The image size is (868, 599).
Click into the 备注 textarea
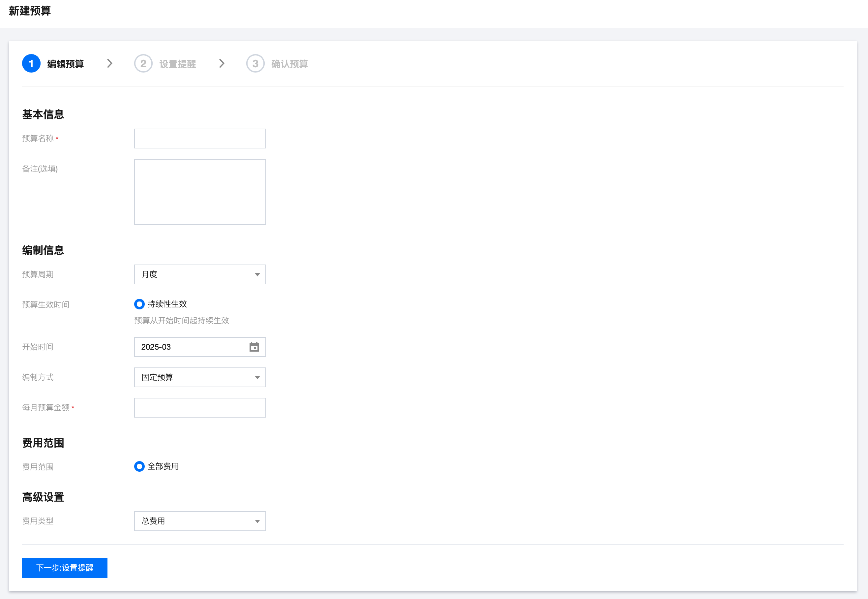[x=200, y=192]
